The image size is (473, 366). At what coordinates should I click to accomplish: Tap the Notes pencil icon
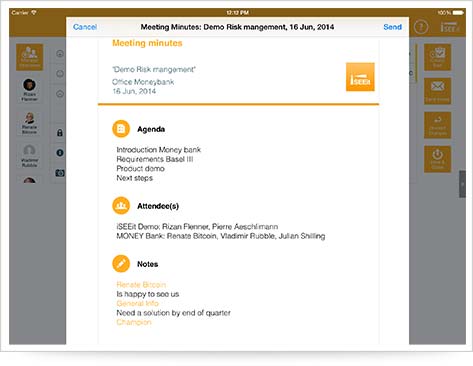point(121,264)
